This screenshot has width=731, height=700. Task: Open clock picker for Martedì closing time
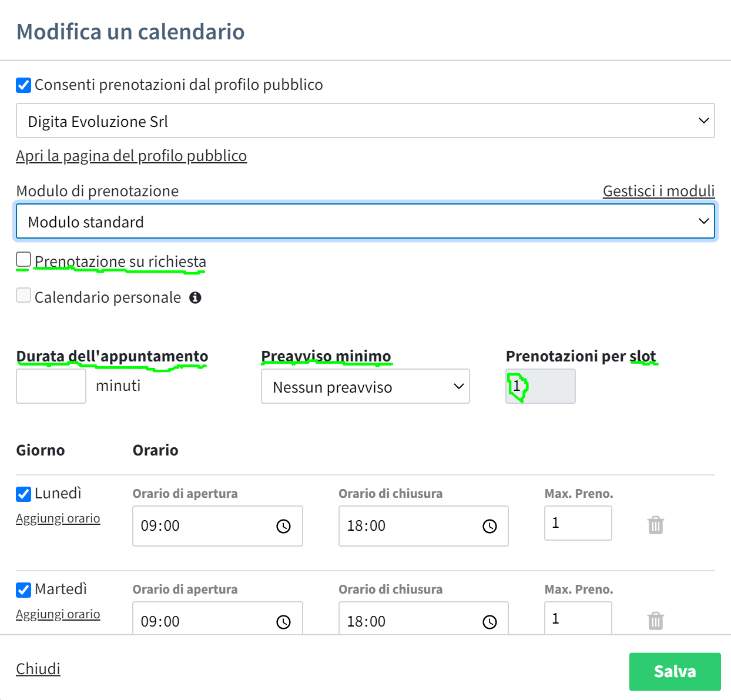coord(489,622)
